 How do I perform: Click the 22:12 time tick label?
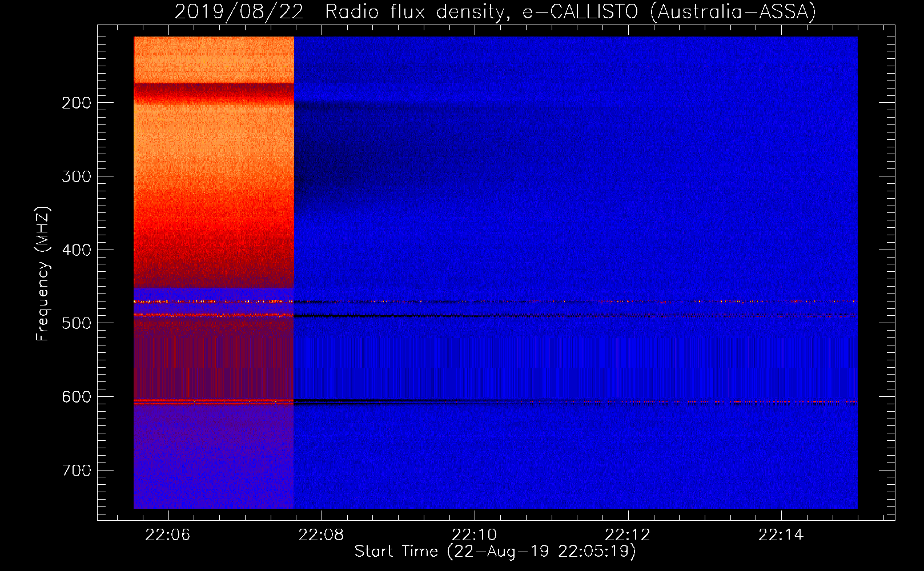(x=628, y=535)
